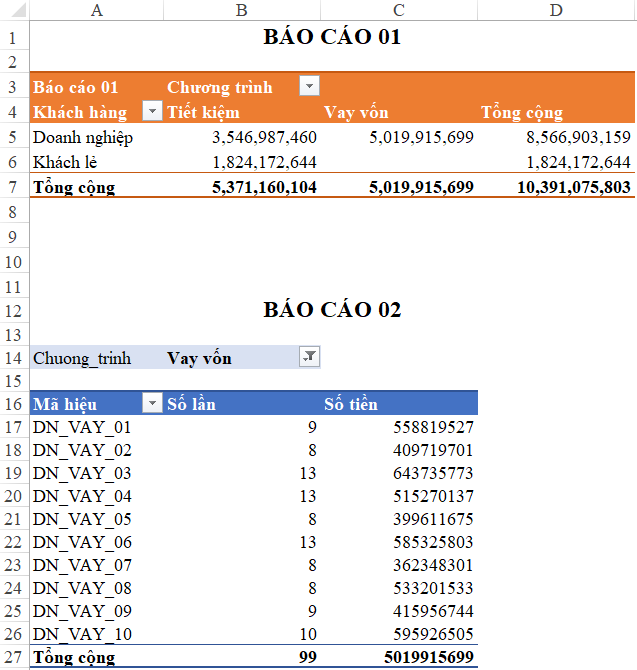
Task: Click the select-all corner triangle
Action: point(18,10)
